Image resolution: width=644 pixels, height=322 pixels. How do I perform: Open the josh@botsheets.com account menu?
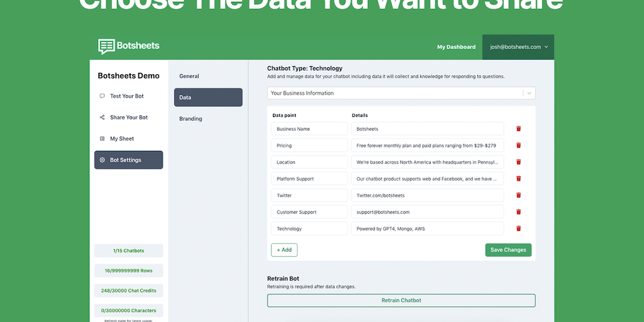(518, 47)
